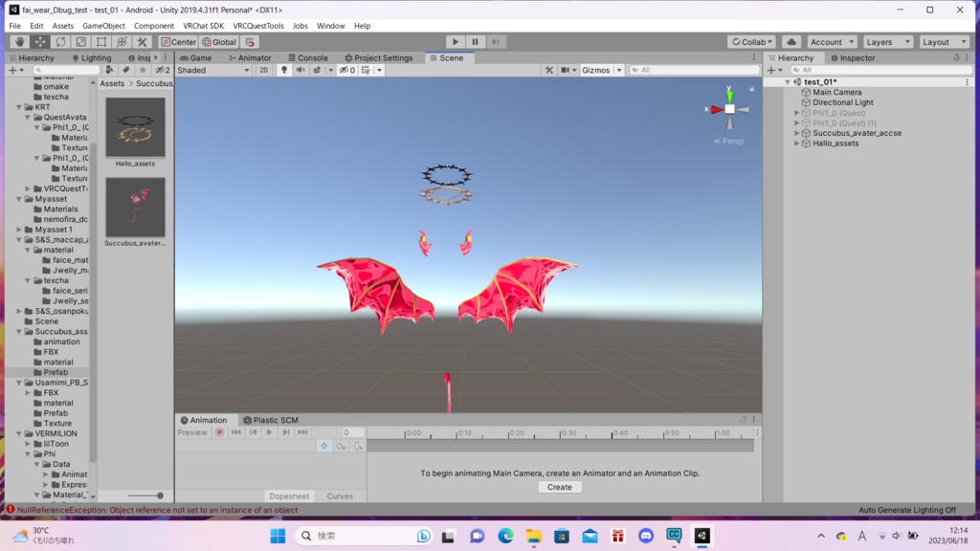Open the Custom Editor Tools icon
Screen dimensions: 980x551
[142, 41]
